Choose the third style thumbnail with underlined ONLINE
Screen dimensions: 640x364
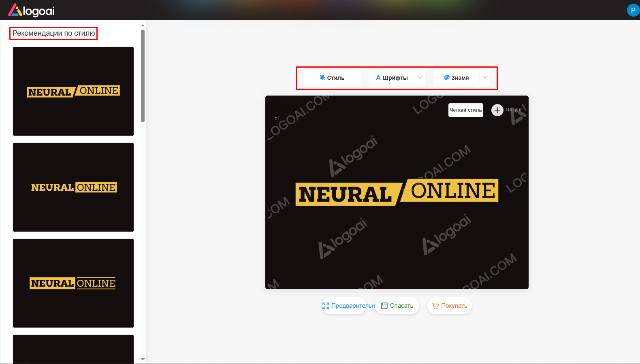click(x=73, y=283)
